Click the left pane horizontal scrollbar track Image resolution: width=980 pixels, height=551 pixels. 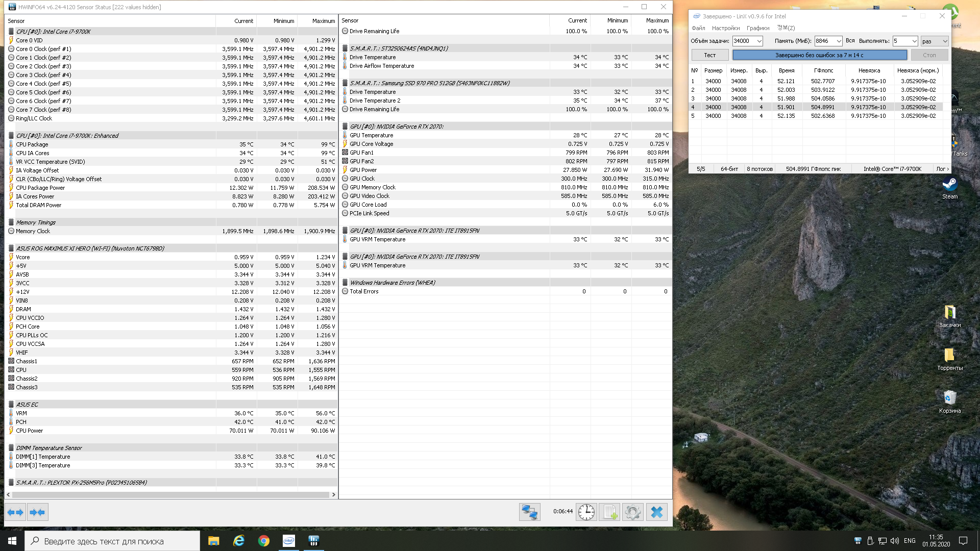click(170, 495)
